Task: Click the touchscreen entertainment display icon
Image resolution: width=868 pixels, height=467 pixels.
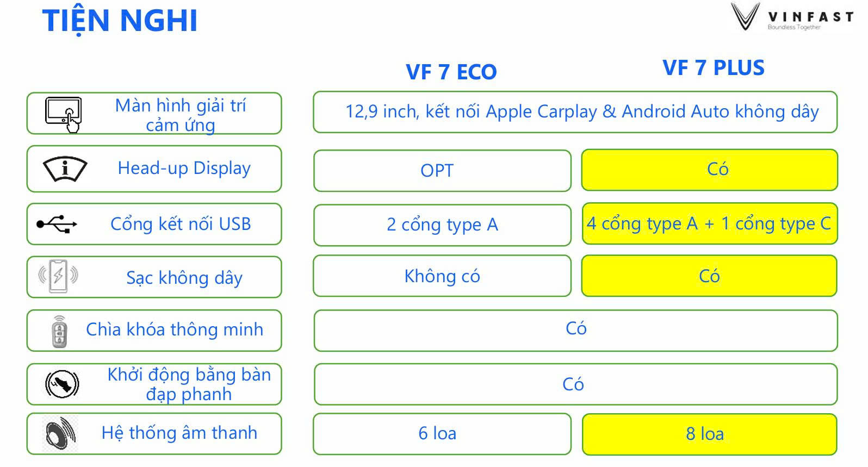Action: 63,114
